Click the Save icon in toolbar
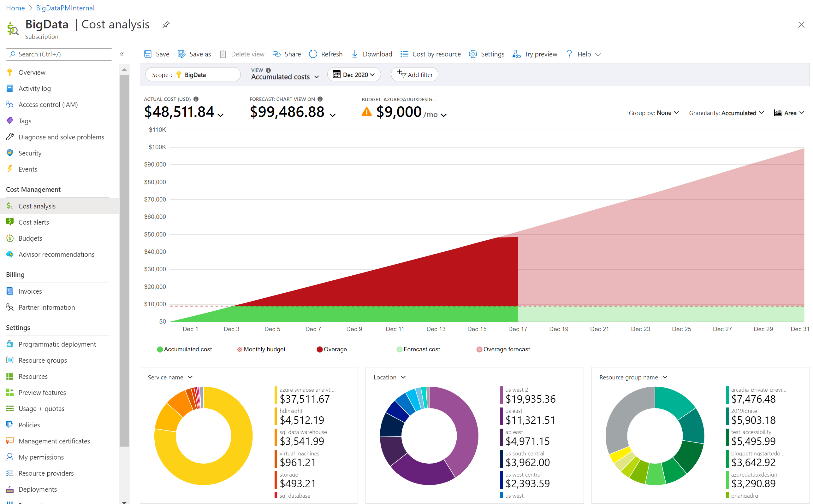Viewport: 813px width, 504px height. [149, 53]
